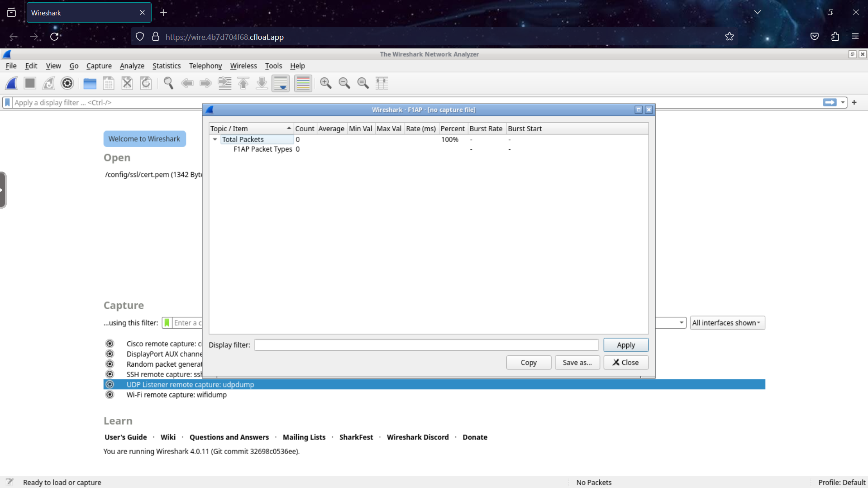
Task: Click the go to specified packet icon
Action: 224,83
